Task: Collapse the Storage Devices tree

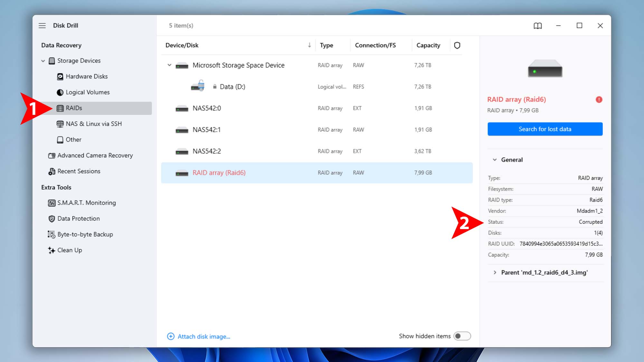Action: [x=43, y=61]
